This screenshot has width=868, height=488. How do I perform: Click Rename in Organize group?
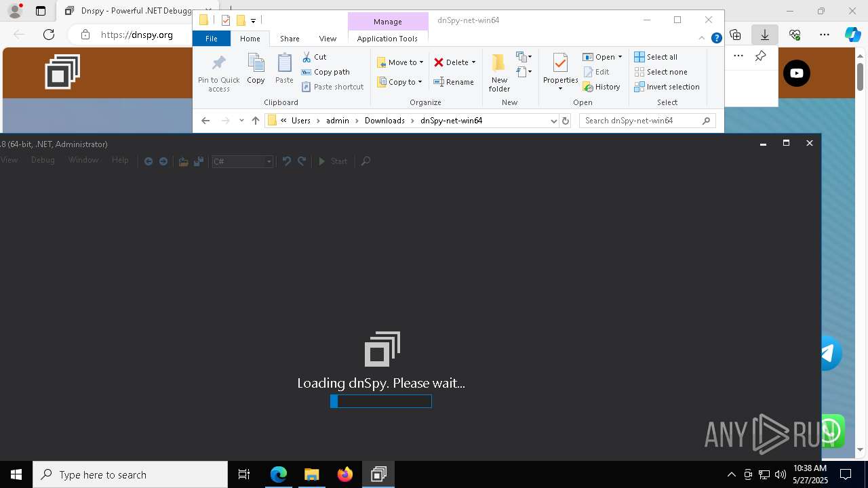454,82
